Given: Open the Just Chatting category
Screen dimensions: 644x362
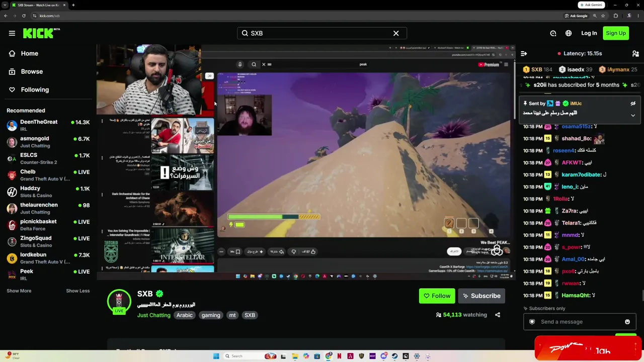Looking at the screenshot, I should coord(154,315).
